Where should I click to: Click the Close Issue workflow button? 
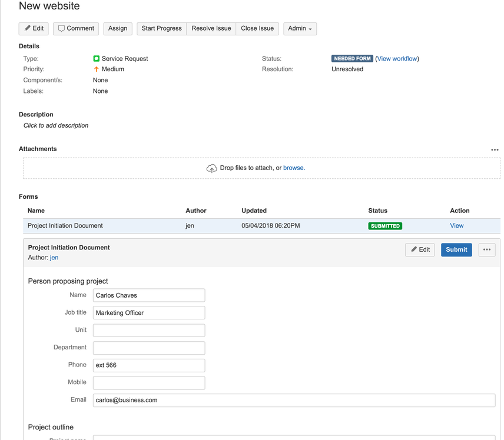pos(257,29)
